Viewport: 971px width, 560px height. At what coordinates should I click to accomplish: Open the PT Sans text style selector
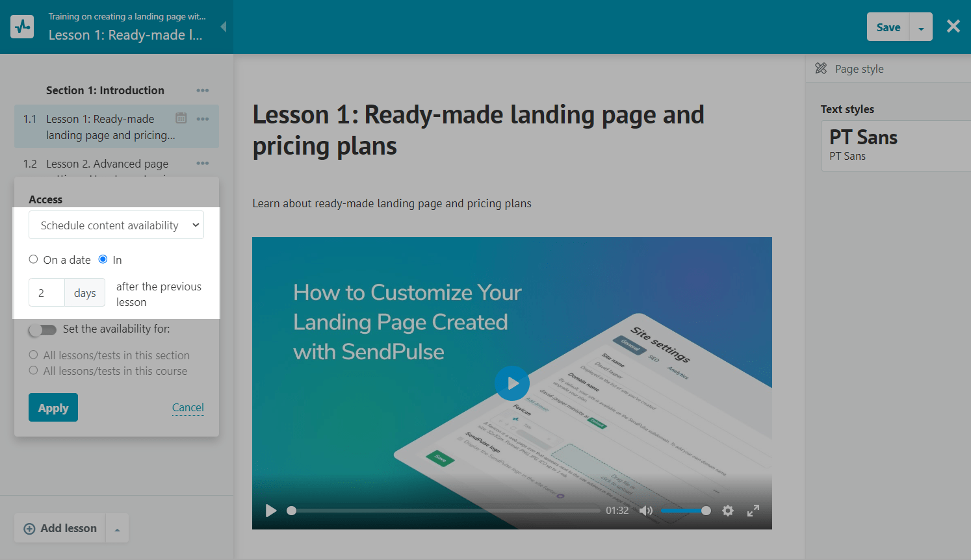tap(896, 146)
